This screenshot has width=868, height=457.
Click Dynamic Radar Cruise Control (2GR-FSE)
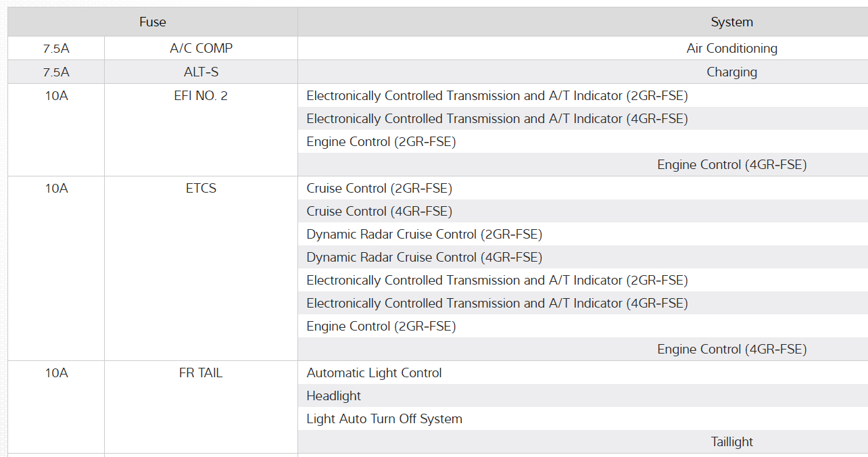[424, 235]
